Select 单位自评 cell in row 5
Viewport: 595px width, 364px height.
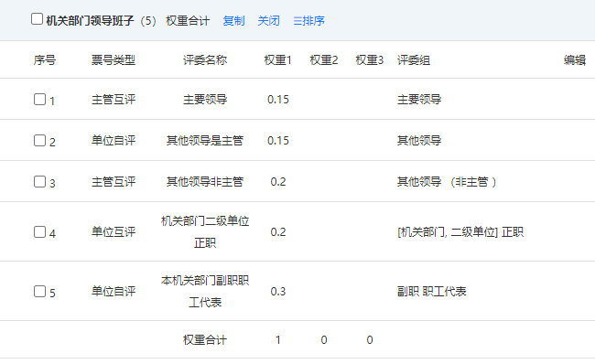(x=114, y=291)
